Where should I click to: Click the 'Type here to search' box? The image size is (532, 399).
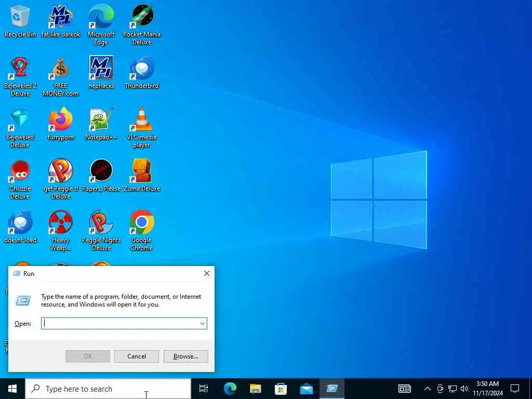[x=108, y=389]
